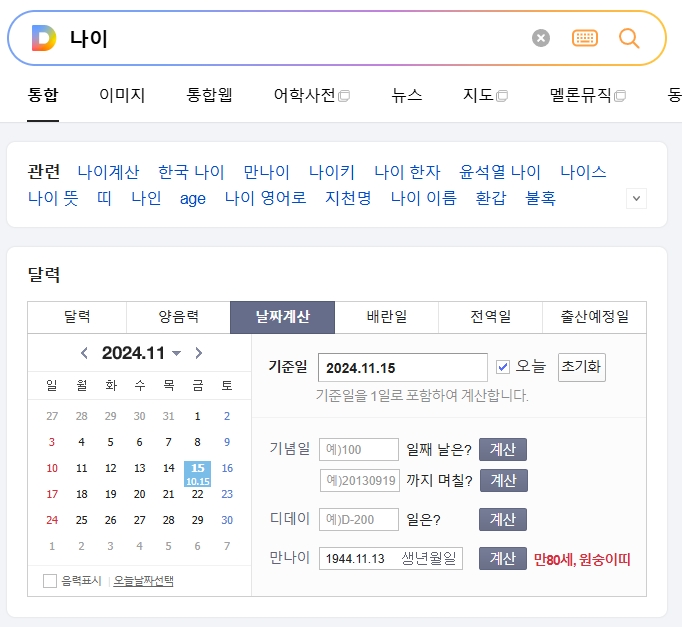Switch to the 출산예정일 tab
The width and height of the screenshot is (682, 627).
594,317
